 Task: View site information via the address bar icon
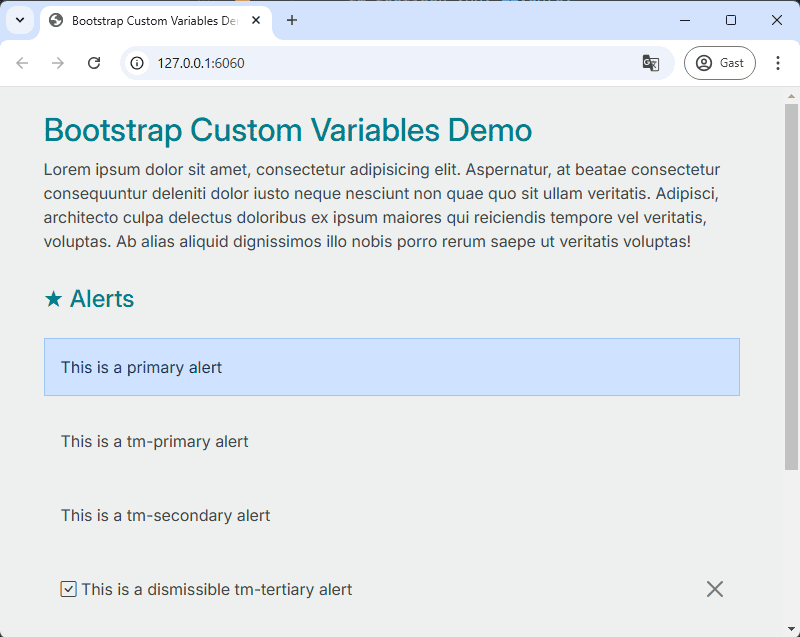(137, 63)
